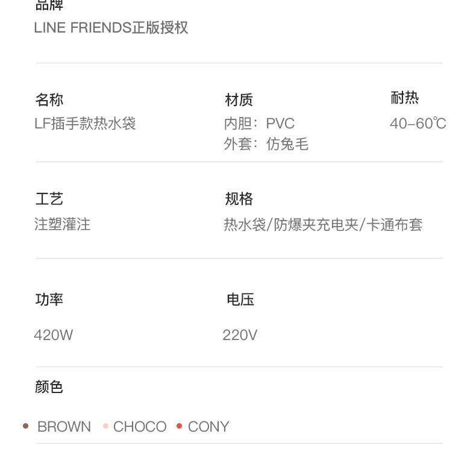Screen dimensions: 476x469
Task: Click the 规格 heading
Action: (239, 199)
